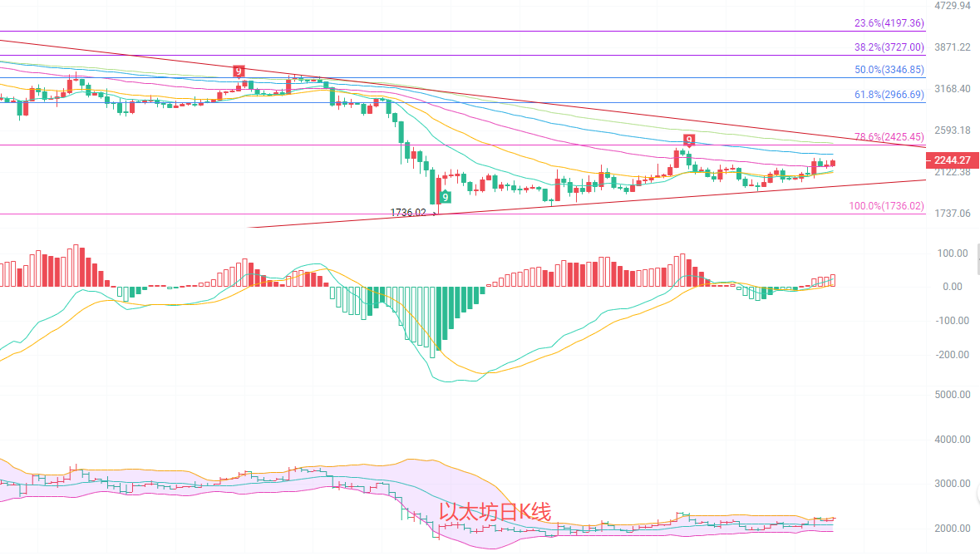Click the current price tag 2244.27
980x556 pixels.
click(x=952, y=160)
